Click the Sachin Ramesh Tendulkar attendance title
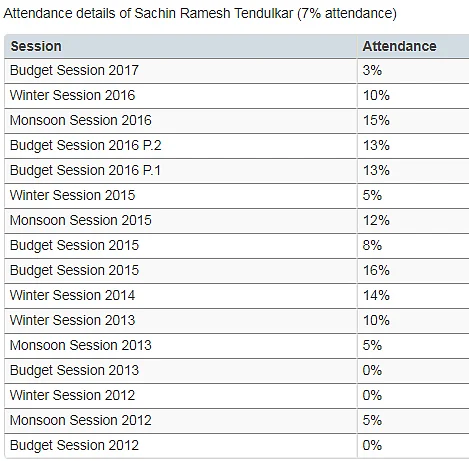The image size is (469, 461). pyautogui.click(x=200, y=14)
